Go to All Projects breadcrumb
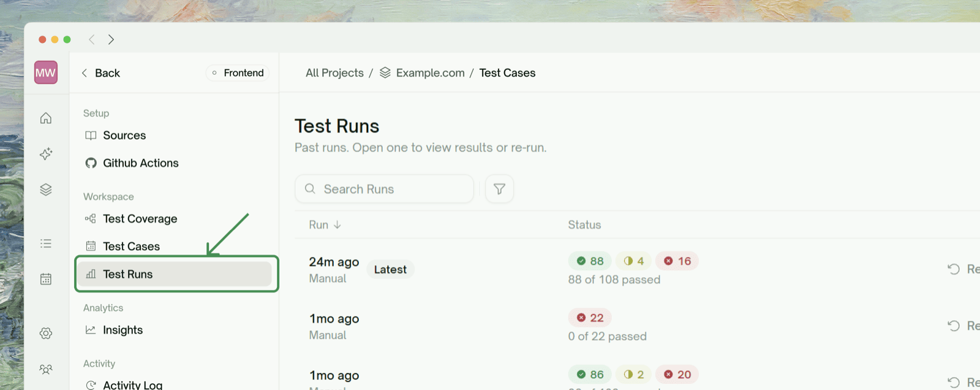 click(x=334, y=72)
